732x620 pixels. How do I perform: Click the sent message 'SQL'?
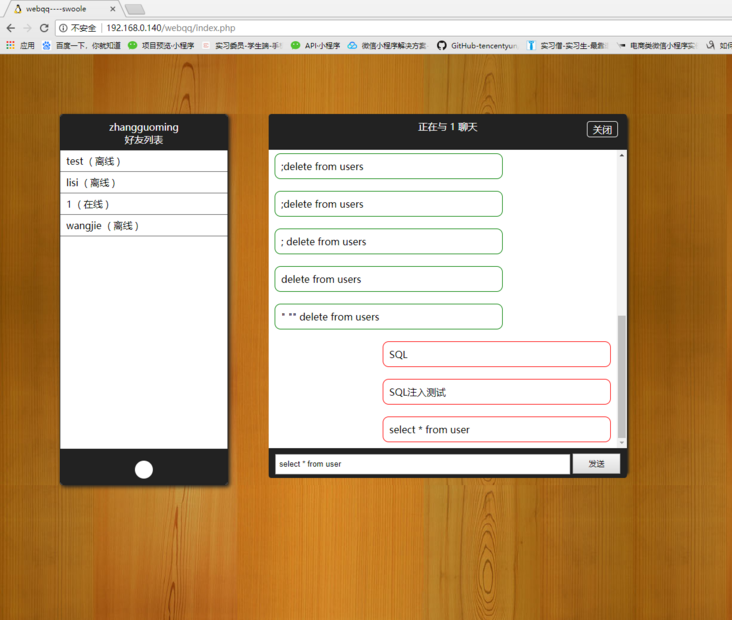tap(496, 354)
